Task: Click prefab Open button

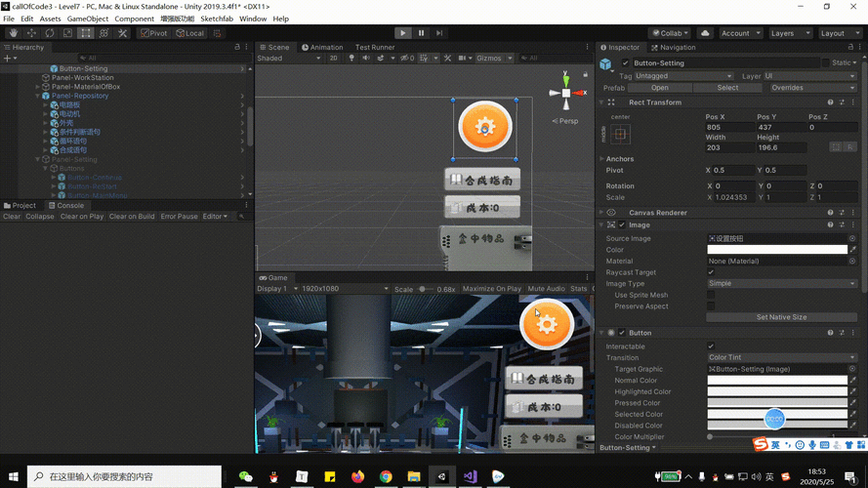Action: point(659,88)
